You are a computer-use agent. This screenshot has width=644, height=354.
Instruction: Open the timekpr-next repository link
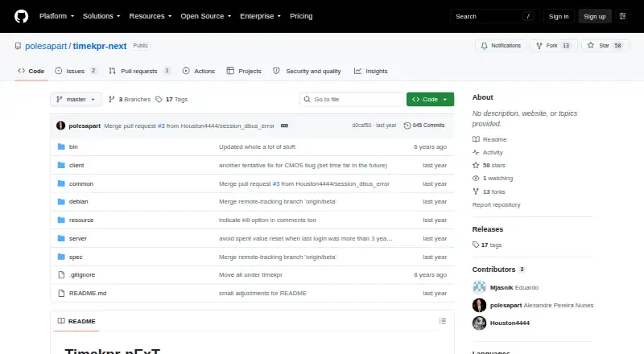click(100, 46)
